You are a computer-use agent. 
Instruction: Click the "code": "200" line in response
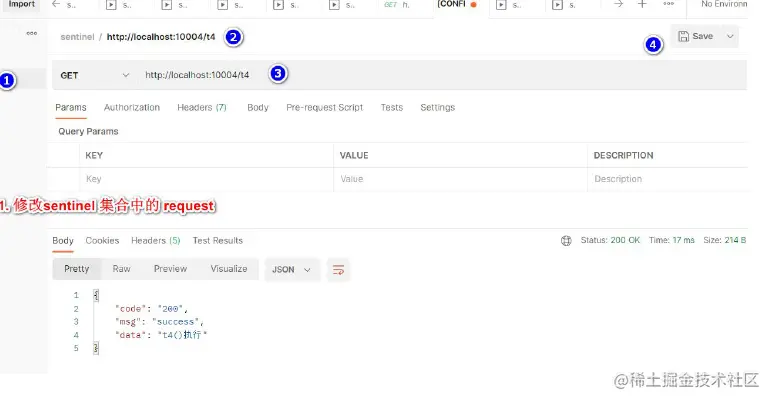151,309
